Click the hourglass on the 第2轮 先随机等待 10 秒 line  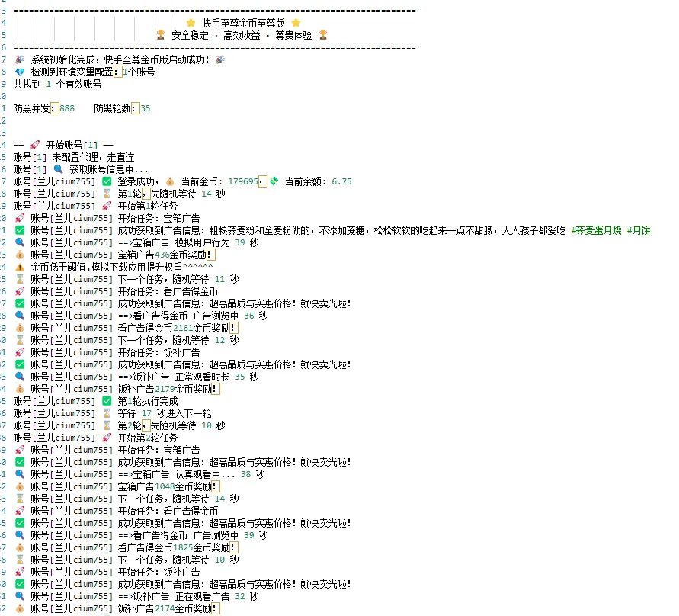(x=107, y=425)
